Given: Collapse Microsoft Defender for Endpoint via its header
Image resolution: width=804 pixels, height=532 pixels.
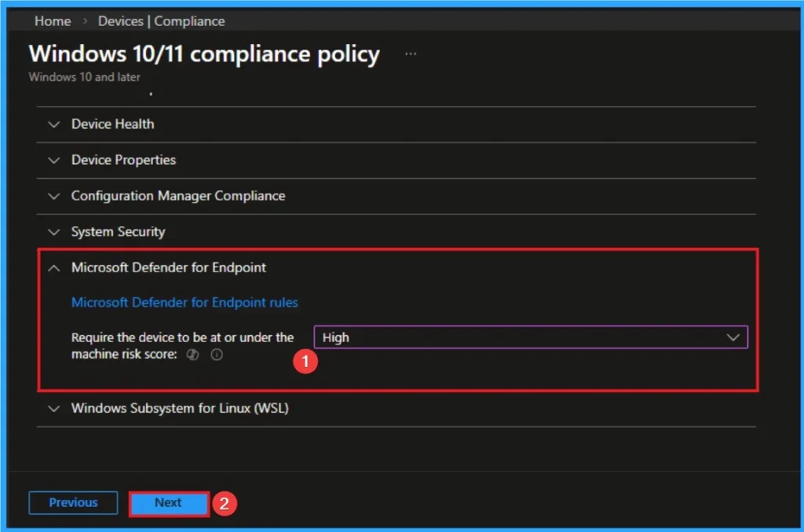Looking at the screenshot, I should [169, 267].
